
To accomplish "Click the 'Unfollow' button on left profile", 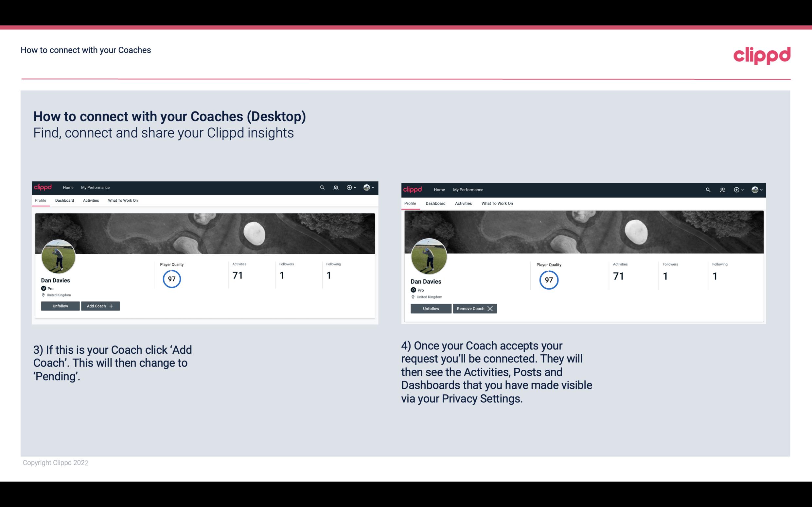I will [60, 306].
